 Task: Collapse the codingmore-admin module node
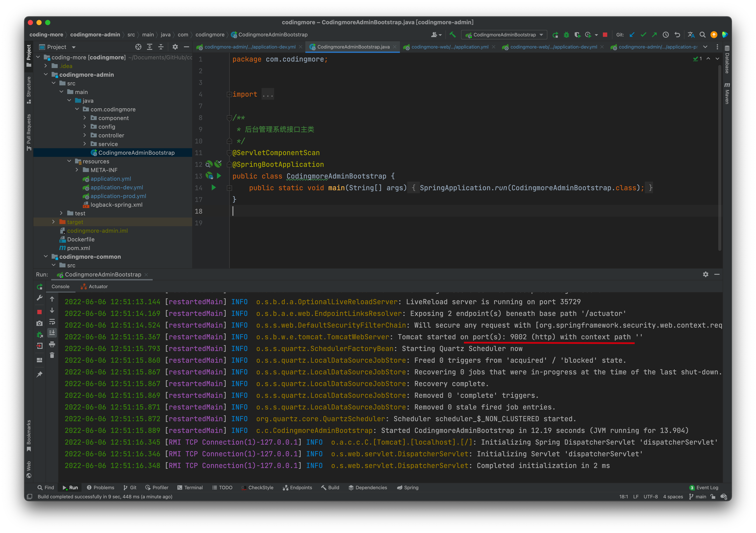pos(46,75)
